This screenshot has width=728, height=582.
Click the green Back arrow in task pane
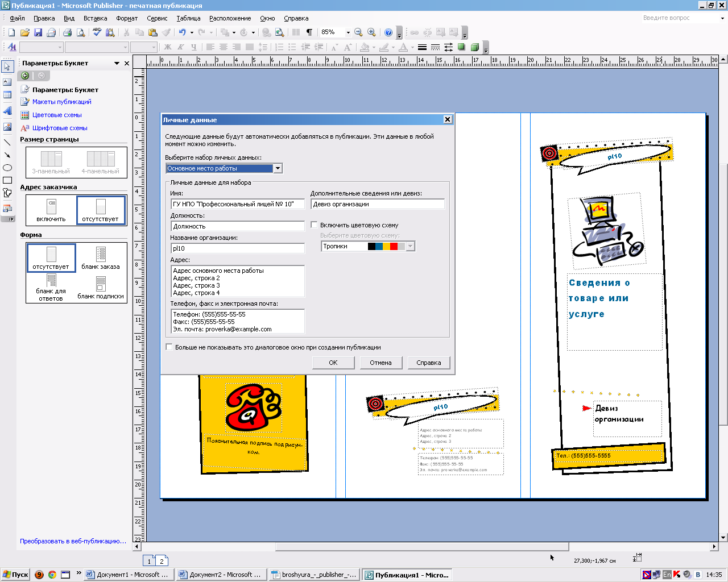[x=25, y=76]
